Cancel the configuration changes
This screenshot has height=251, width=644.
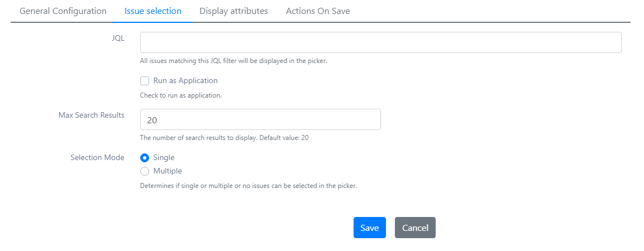415,228
